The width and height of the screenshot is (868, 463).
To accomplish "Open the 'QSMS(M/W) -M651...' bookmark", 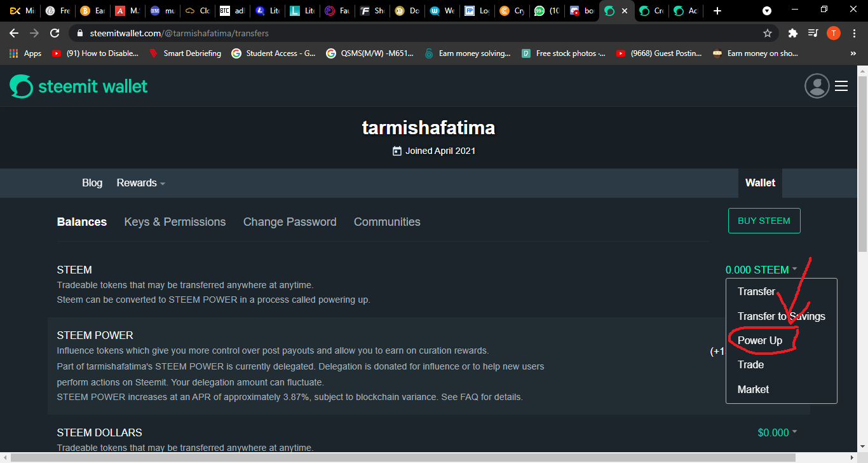I will [x=370, y=53].
